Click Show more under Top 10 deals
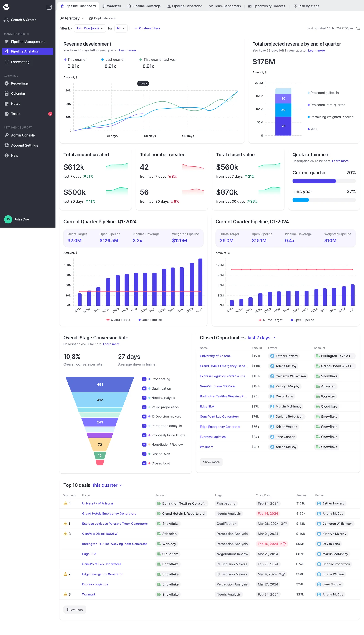The width and height of the screenshot is (364, 635). tap(75, 610)
